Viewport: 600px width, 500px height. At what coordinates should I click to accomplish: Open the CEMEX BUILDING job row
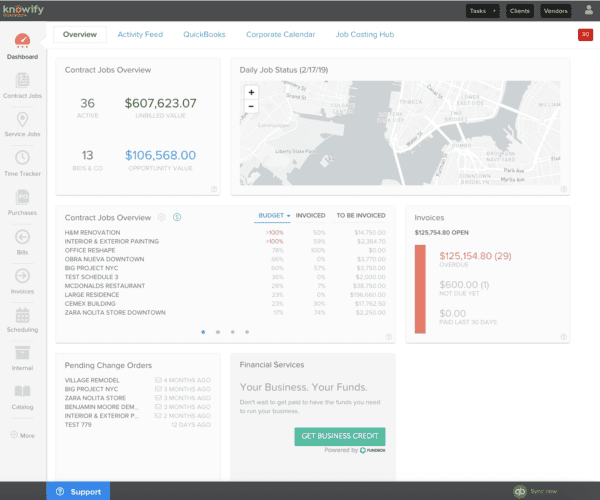(x=225, y=303)
